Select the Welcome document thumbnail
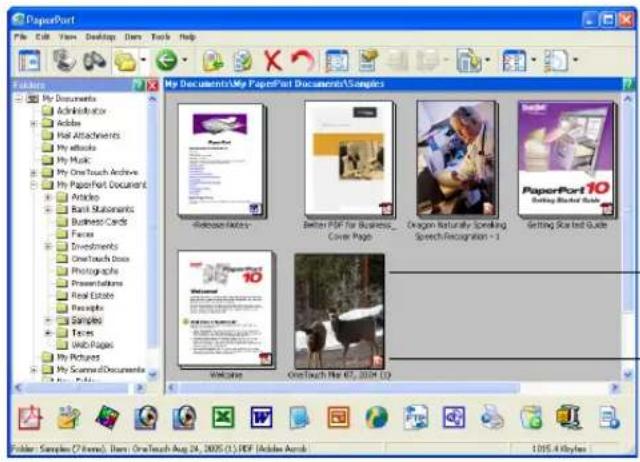This screenshot has width=640, height=462. [225, 309]
